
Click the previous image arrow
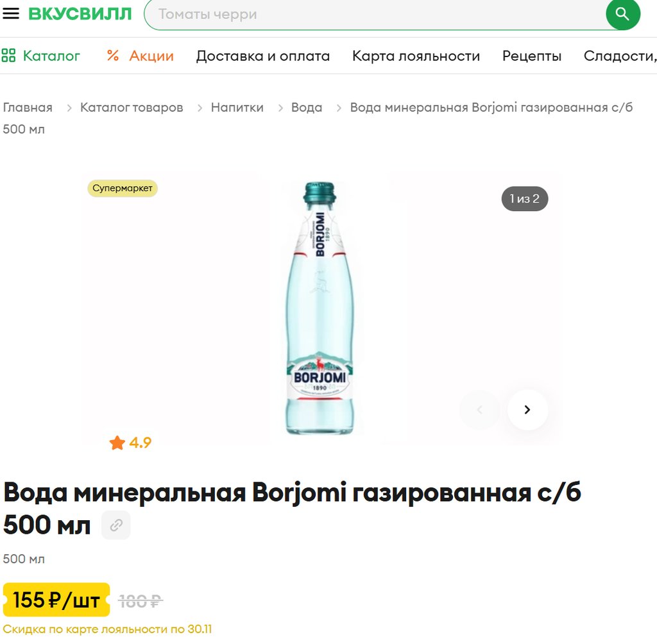tap(479, 410)
